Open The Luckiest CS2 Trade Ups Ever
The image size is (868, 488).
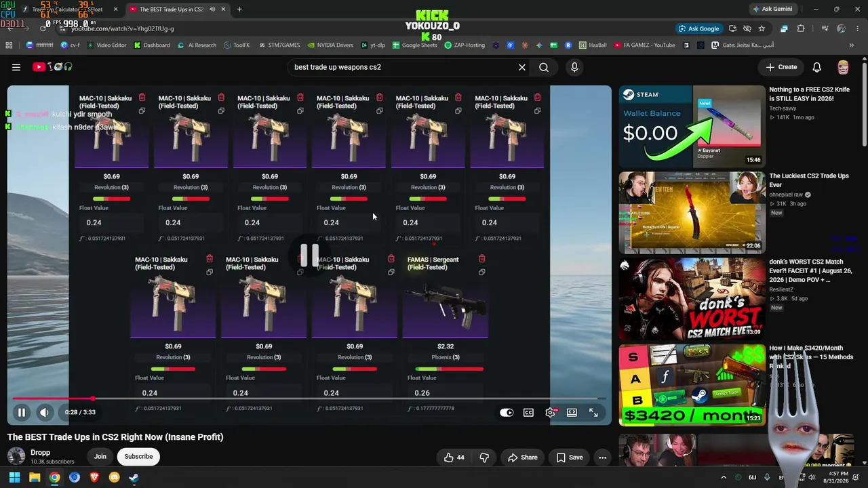click(x=809, y=180)
